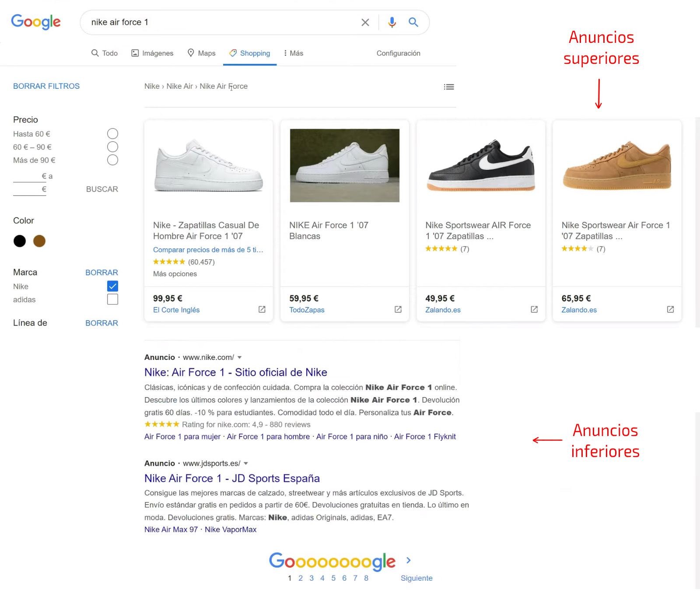Open 'Air Force 1 para niño' sitelink

pyautogui.click(x=352, y=436)
